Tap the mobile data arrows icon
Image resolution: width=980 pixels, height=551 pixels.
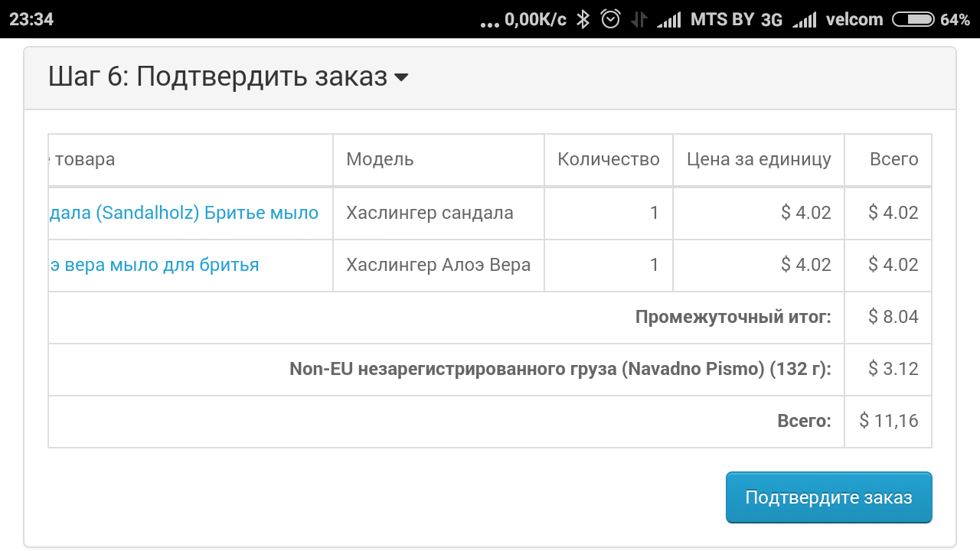pos(639,20)
